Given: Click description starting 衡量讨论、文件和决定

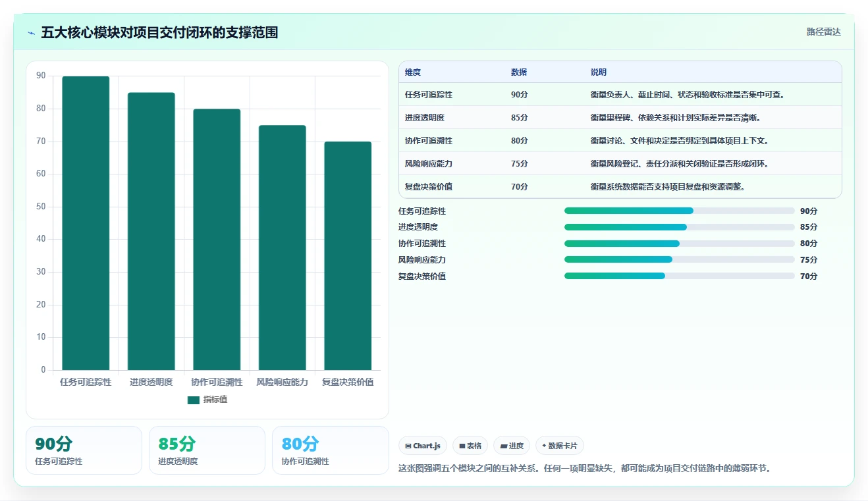Looking at the screenshot, I should click(x=680, y=141).
